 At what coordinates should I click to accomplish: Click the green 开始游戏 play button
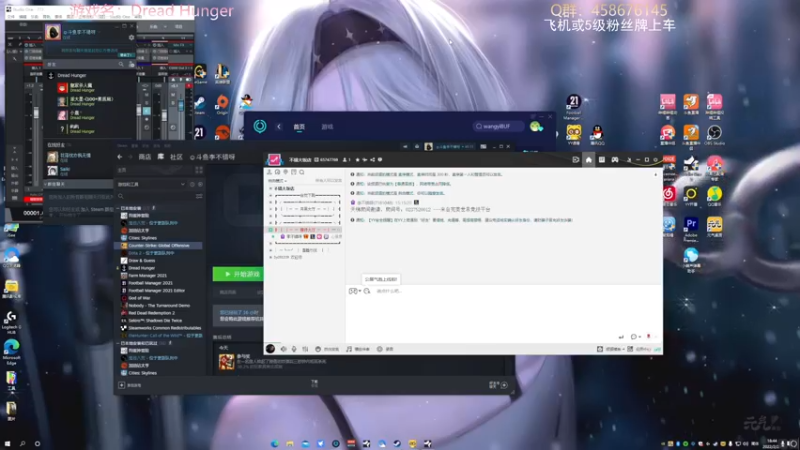tap(238, 274)
